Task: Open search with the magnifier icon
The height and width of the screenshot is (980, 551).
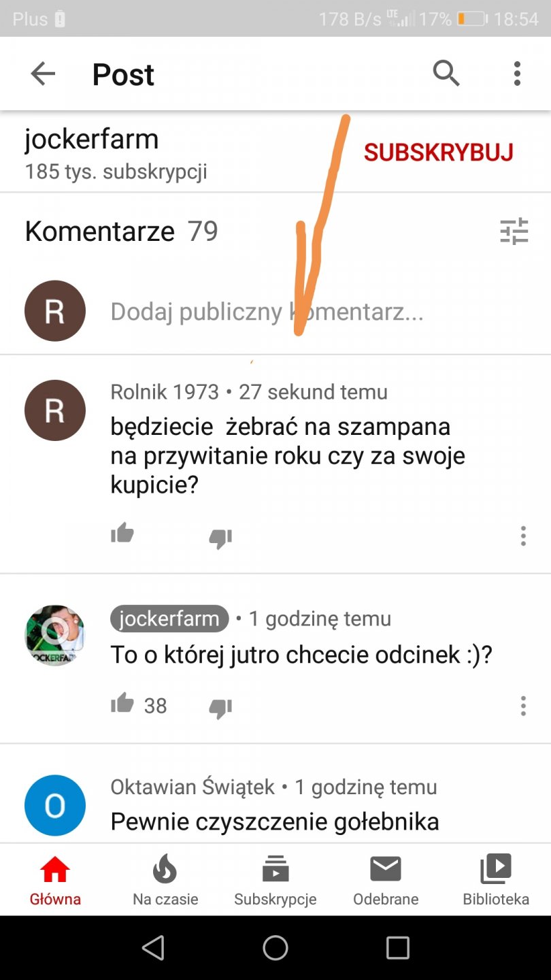Action: (446, 73)
